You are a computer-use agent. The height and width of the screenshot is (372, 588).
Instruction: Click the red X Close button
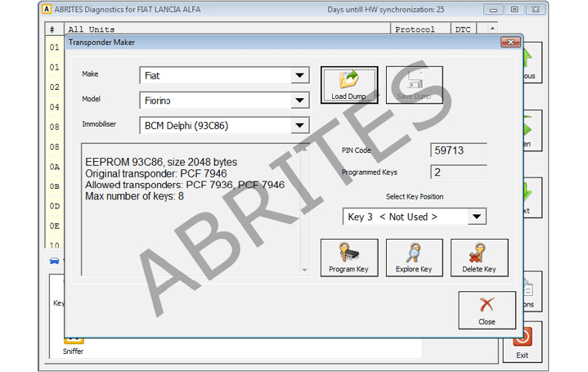pos(487,310)
